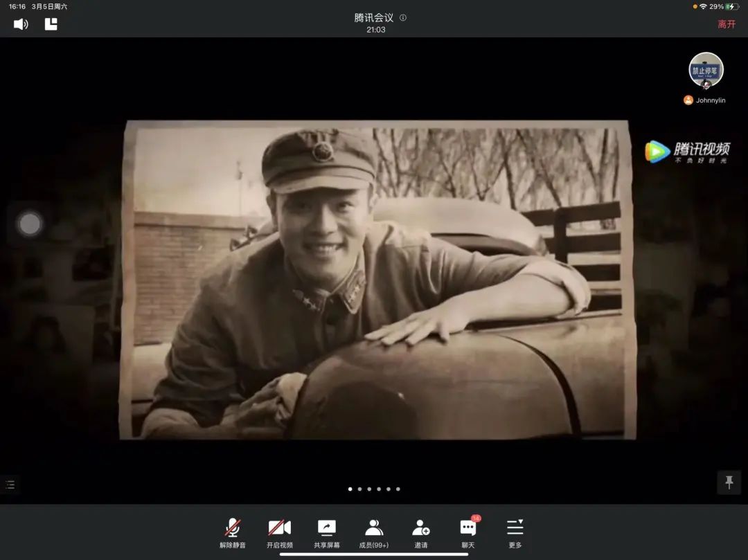The width and height of the screenshot is (748, 560).
Task: Jump to the last page indicator dot
Action: pos(398,489)
